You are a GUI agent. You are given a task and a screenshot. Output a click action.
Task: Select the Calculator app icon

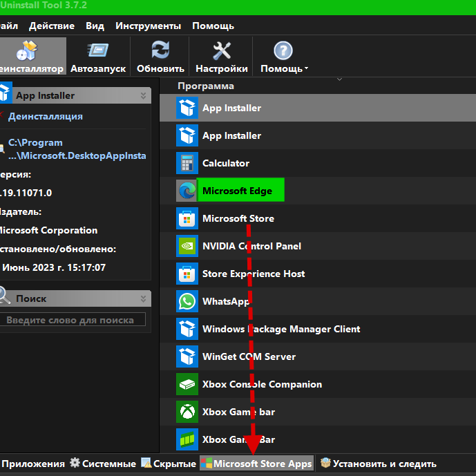click(187, 163)
